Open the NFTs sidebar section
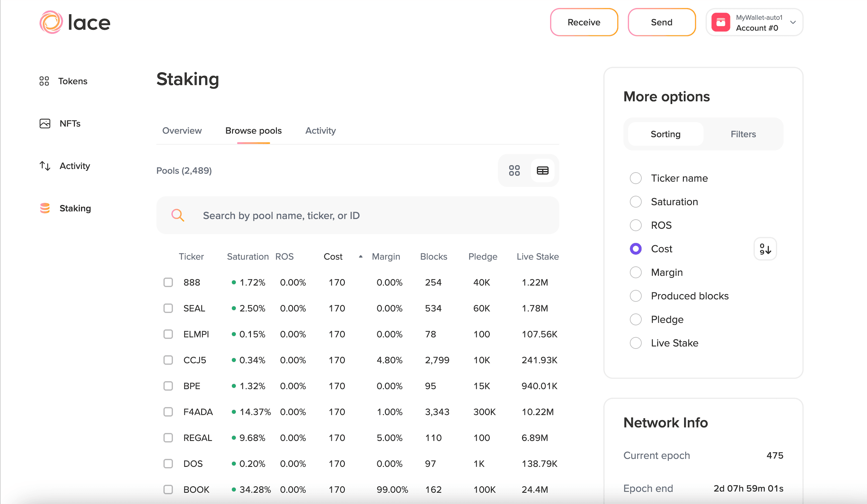 coord(69,124)
